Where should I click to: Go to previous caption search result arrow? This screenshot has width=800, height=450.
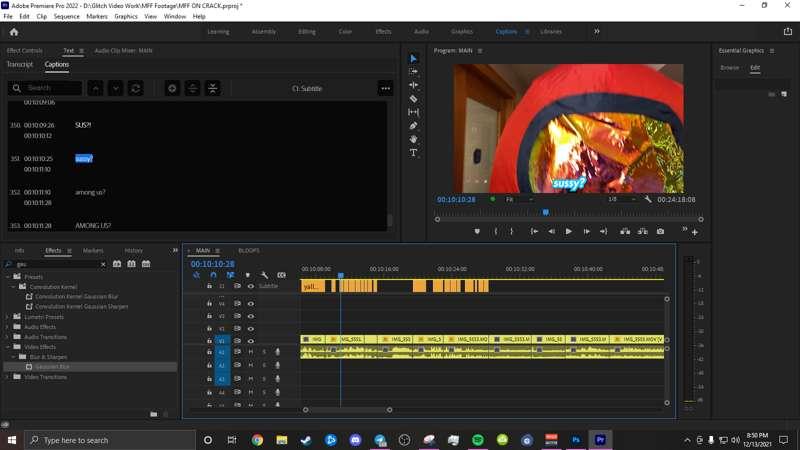click(x=95, y=88)
